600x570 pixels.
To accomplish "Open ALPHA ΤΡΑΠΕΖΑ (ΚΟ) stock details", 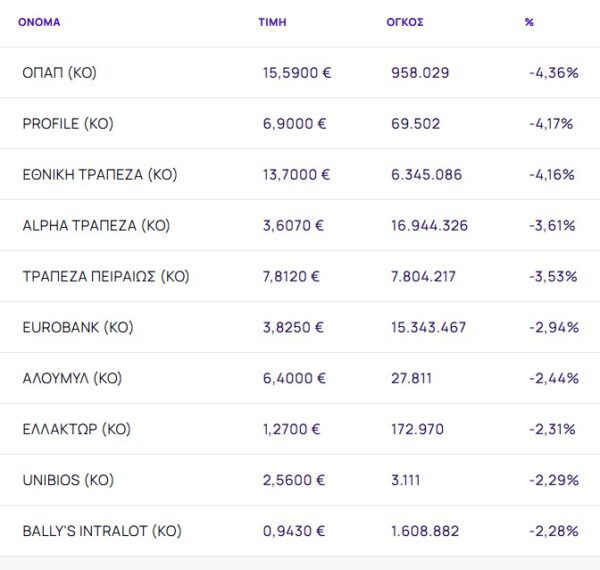I will point(96,226).
